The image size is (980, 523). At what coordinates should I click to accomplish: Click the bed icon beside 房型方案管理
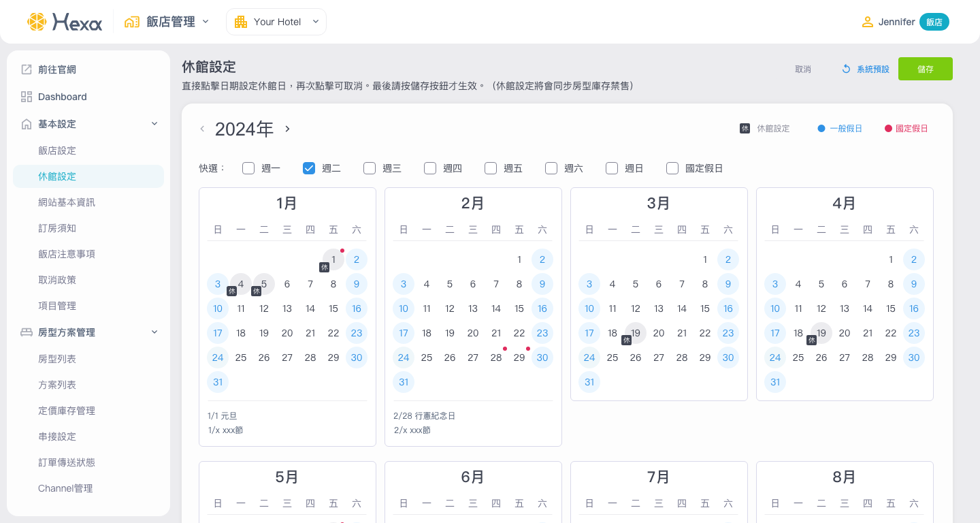tap(27, 332)
